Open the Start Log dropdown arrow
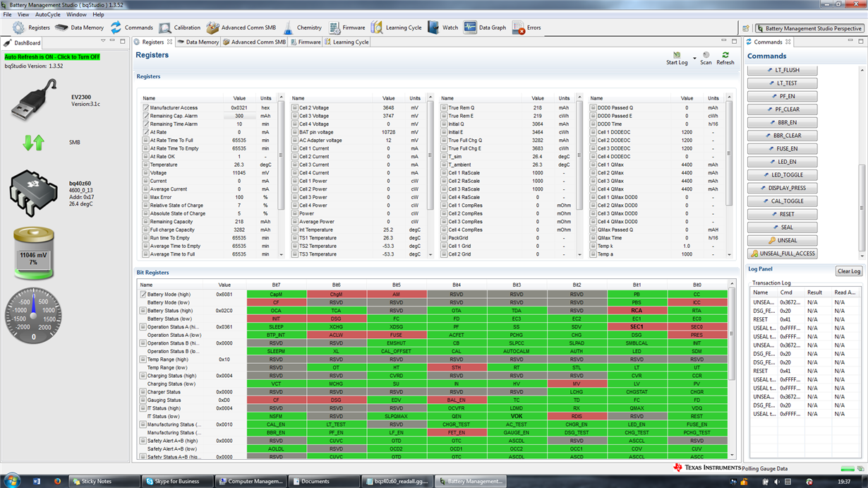The height and width of the screenshot is (488, 868). pos(694,58)
